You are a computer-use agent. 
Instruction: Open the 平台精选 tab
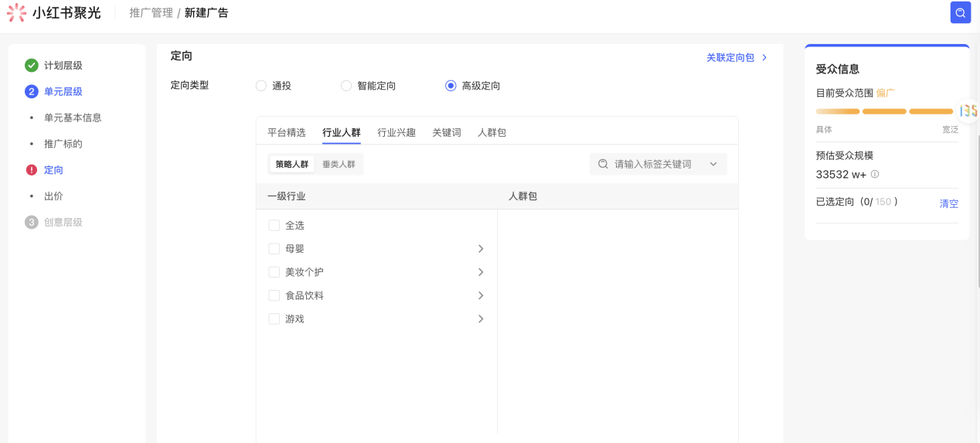coord(287,132)
